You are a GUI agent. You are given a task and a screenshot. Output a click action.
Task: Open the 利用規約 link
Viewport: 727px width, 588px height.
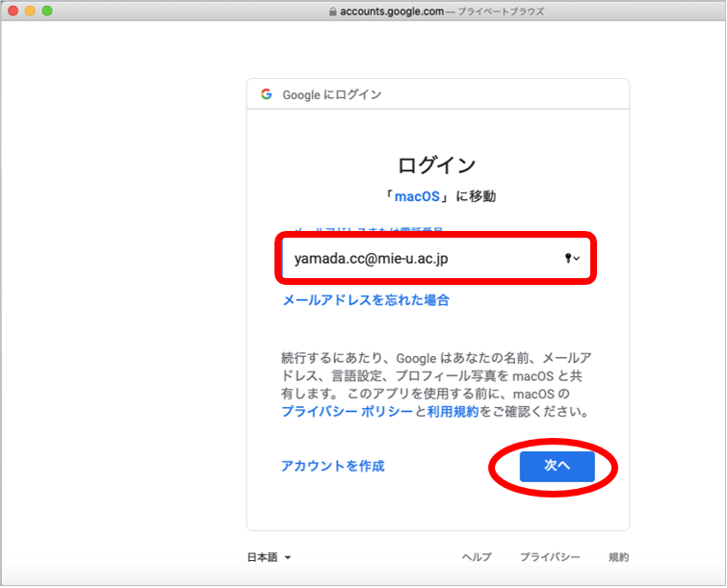453,412
